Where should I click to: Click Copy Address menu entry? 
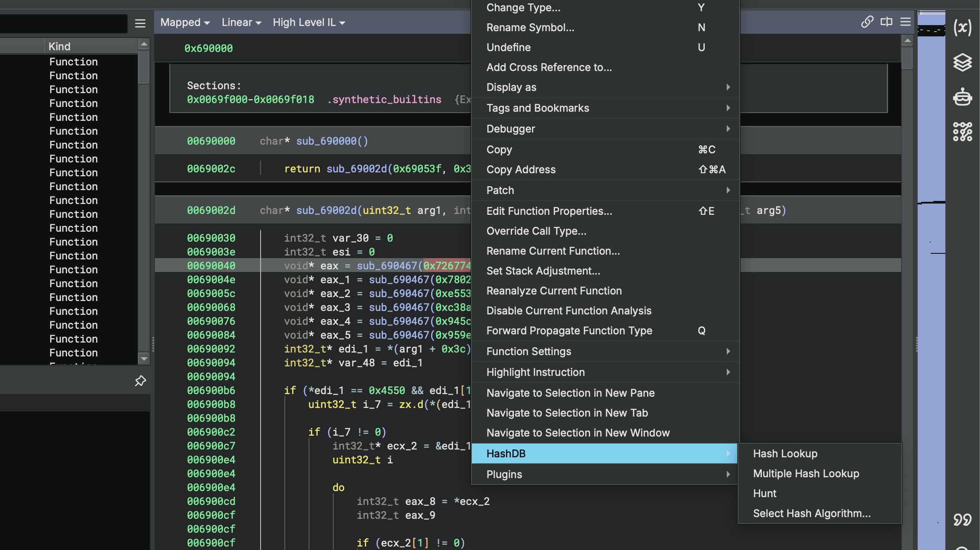point(605,169)
